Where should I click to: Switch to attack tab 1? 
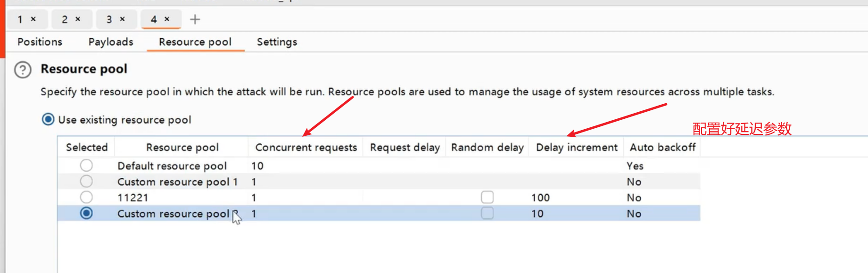click(20, 19)
